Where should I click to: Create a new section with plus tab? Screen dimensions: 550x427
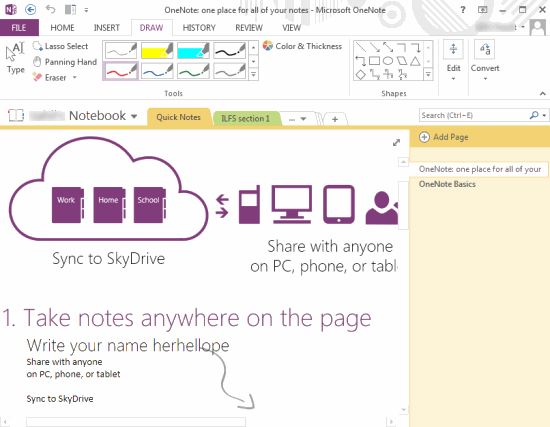(335, 119)
